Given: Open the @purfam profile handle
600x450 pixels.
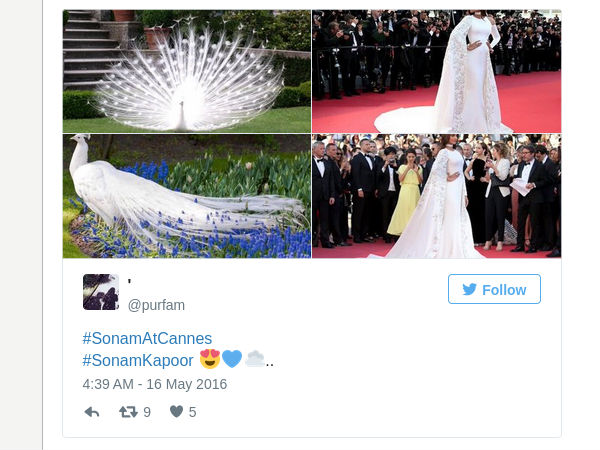Looking at the screenshot, I should click(156, 305).
